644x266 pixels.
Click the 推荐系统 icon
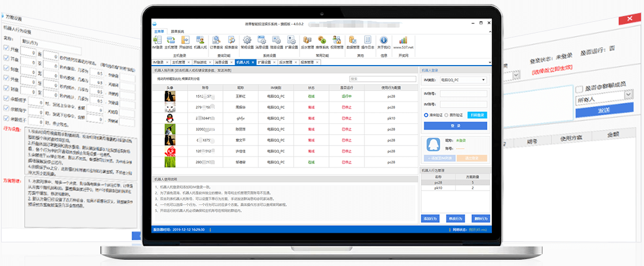click(323, 41)
